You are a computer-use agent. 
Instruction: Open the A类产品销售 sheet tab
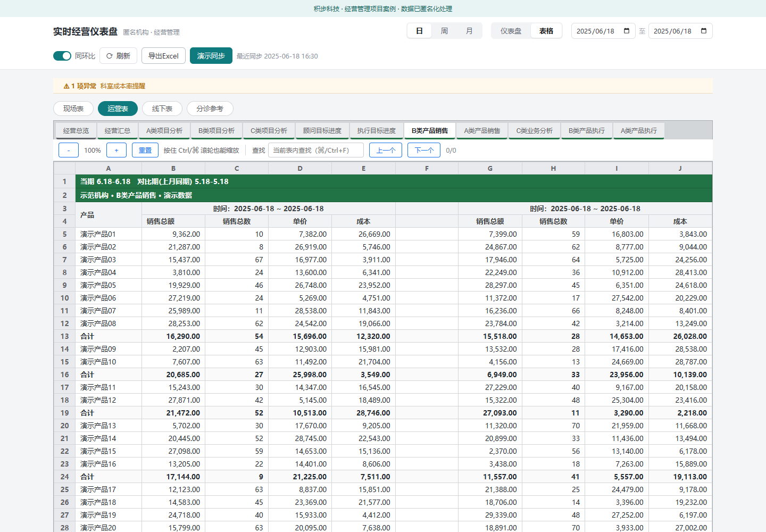tap(482, 131)
